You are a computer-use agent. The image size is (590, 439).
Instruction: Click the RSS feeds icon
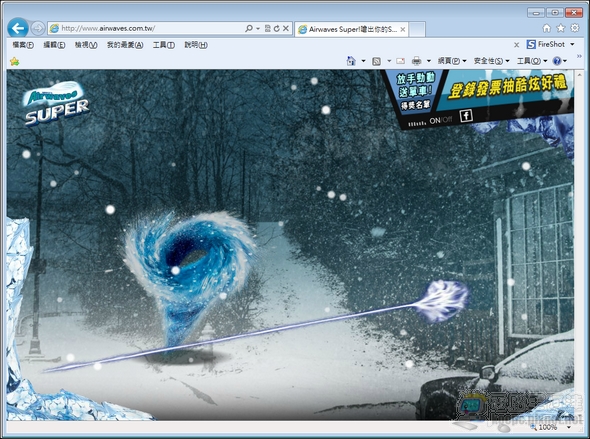(x=376, y=61)
